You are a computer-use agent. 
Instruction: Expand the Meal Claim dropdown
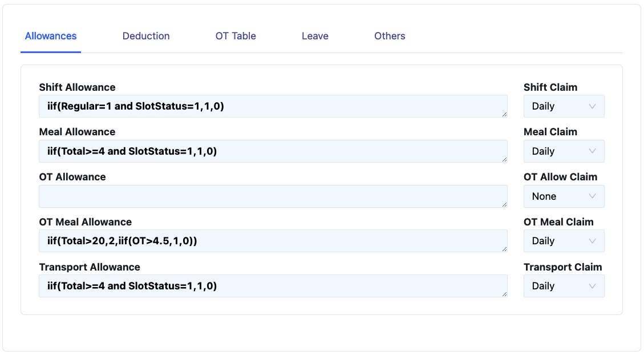point(563,151)
